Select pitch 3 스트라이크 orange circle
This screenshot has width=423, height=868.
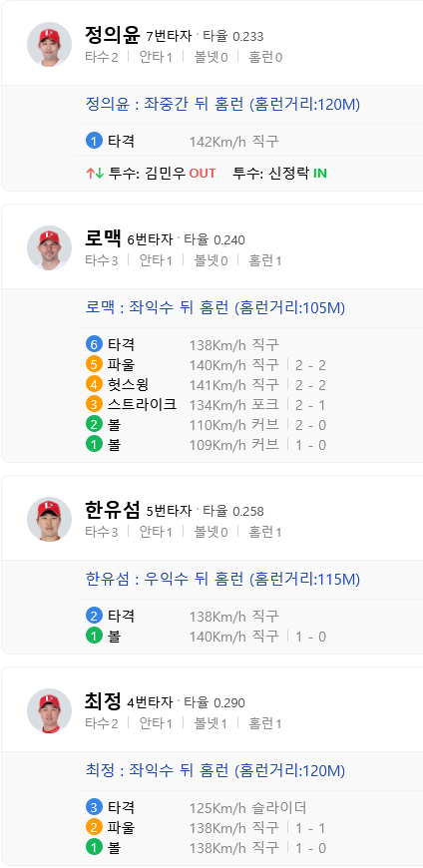point(94,405)
